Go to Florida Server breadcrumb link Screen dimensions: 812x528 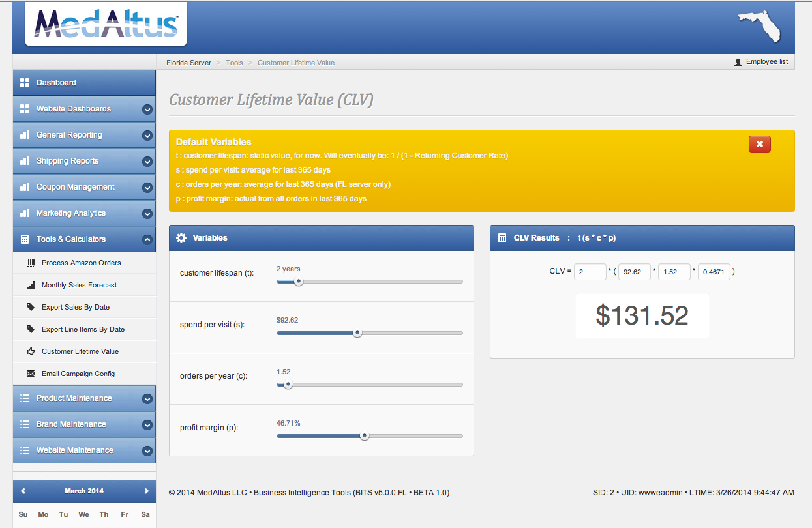click(x=188, y=63)
